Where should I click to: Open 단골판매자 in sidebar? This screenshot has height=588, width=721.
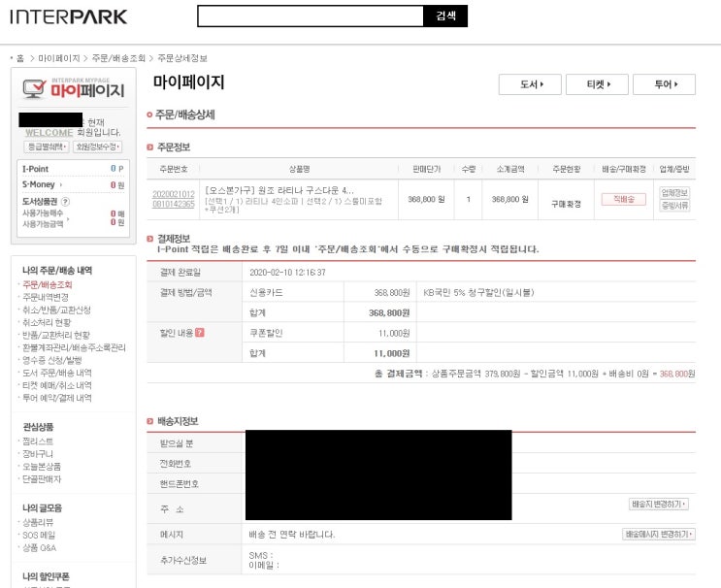point(42,479)
